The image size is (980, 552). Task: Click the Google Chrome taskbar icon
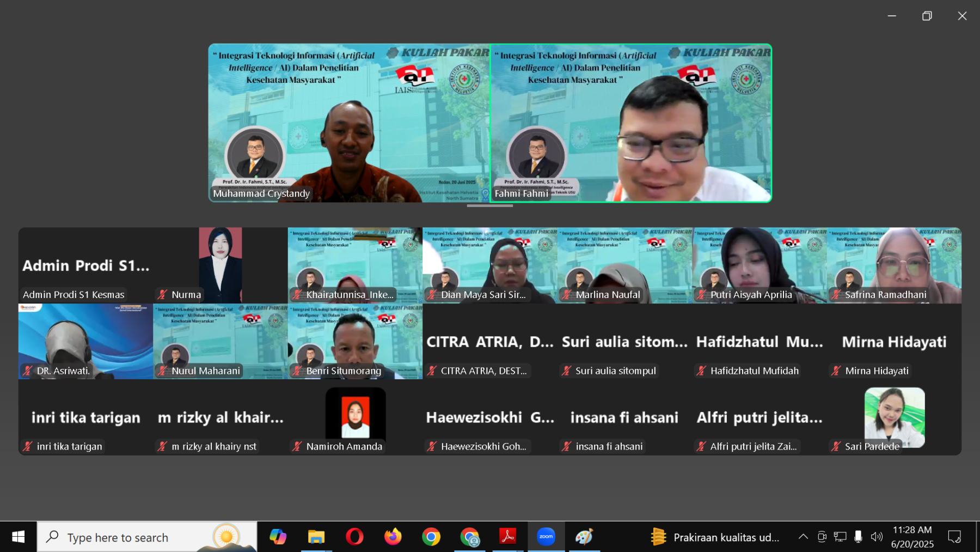[431, 537]
